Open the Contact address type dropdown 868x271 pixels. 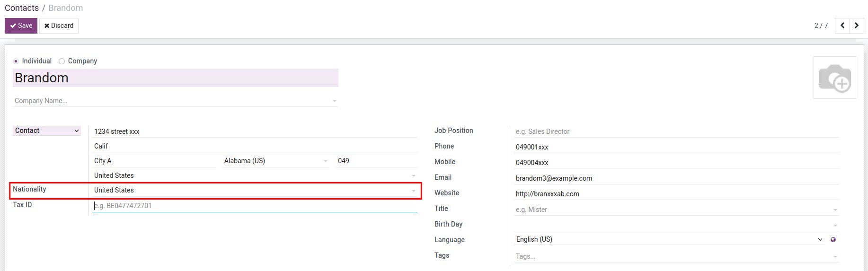[x=47, y=131]
